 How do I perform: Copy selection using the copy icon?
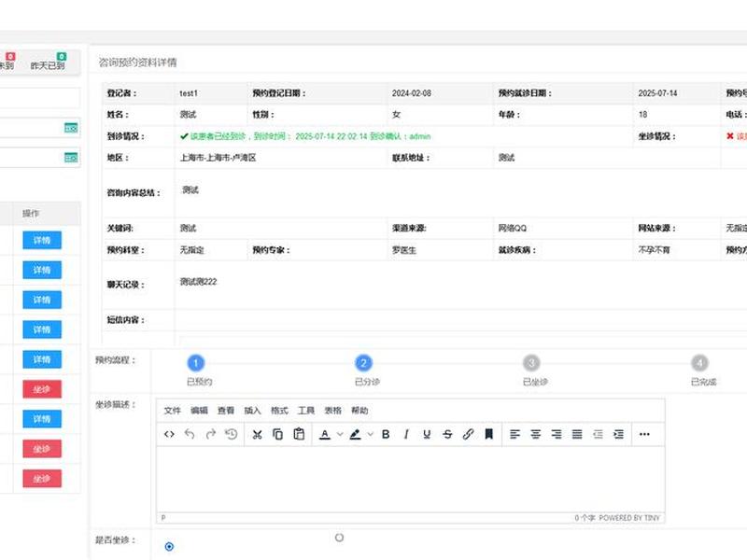click(x=277, y=434)
